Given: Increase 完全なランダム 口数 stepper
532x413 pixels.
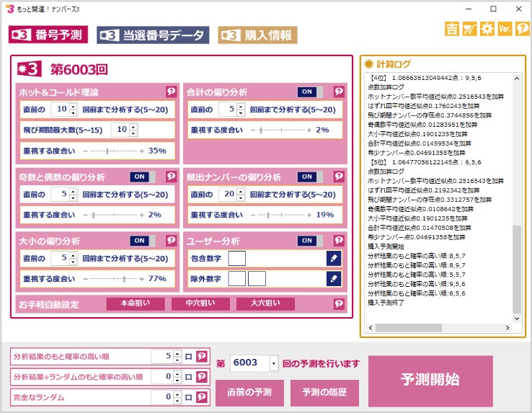Looking at the screenshot, I should tap(177, 394).
